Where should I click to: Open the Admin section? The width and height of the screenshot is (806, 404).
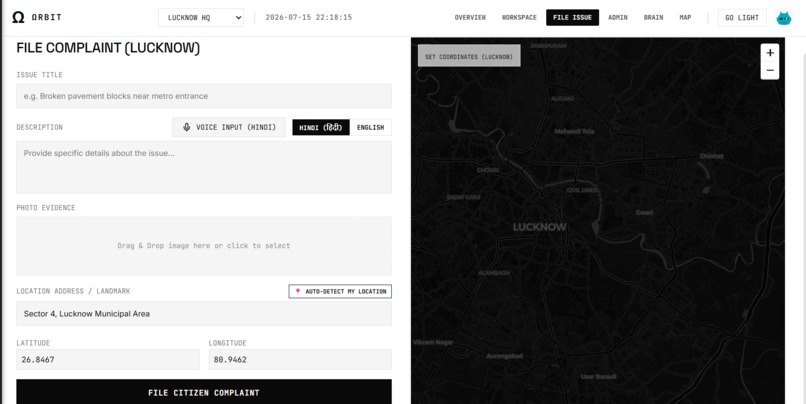[x=618, y=17]
